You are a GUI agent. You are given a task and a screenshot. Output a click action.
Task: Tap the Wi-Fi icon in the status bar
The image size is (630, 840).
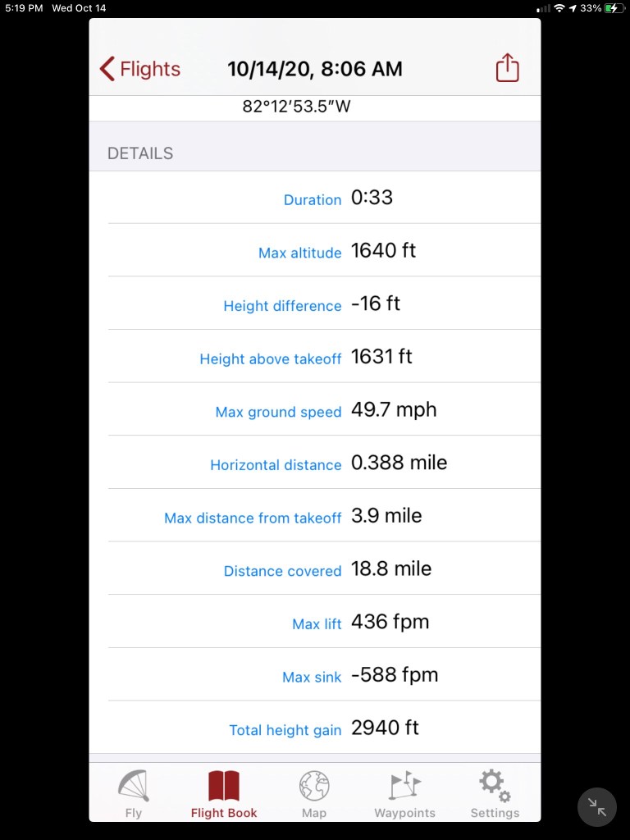click(x=559, y=8)
